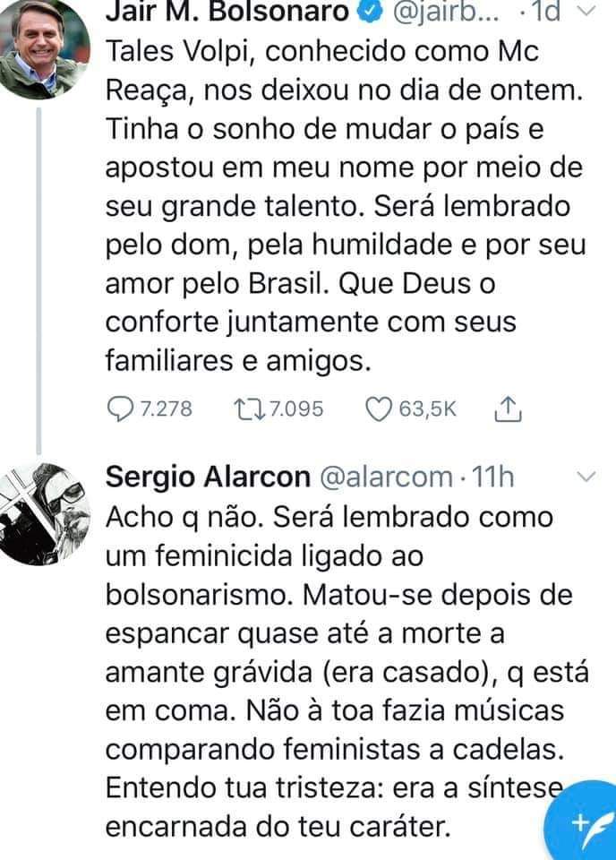616x860 pixels.
Task: Like Bolsonaro's tweet with the heart icon
Action: click(x=380, y=408)
